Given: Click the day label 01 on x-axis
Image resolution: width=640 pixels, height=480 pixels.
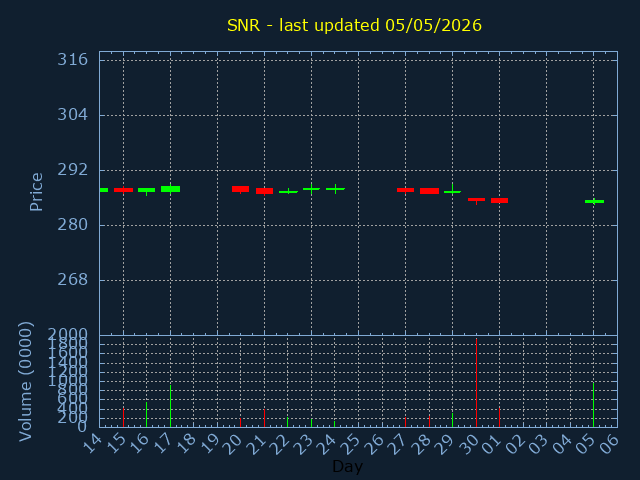Looking at the screenshot, I should click(x=492, y=444).
